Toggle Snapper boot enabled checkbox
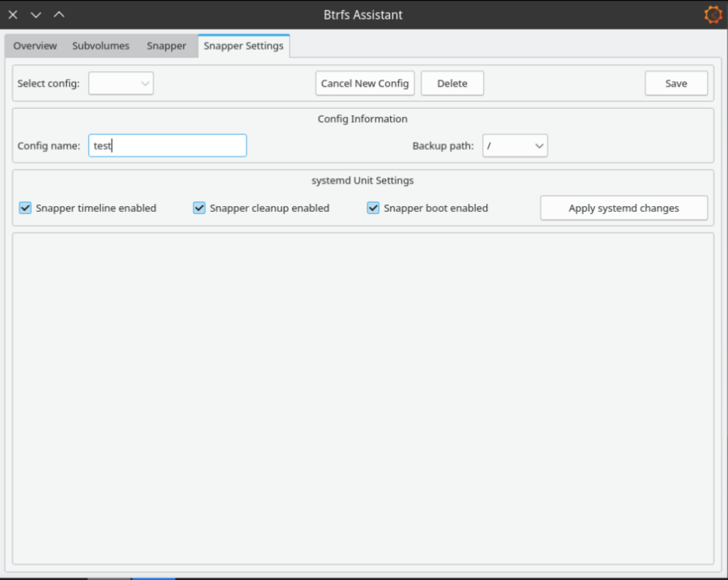This screenshot has width=728, height=580. pyautogui.click(x=373, y=208)
